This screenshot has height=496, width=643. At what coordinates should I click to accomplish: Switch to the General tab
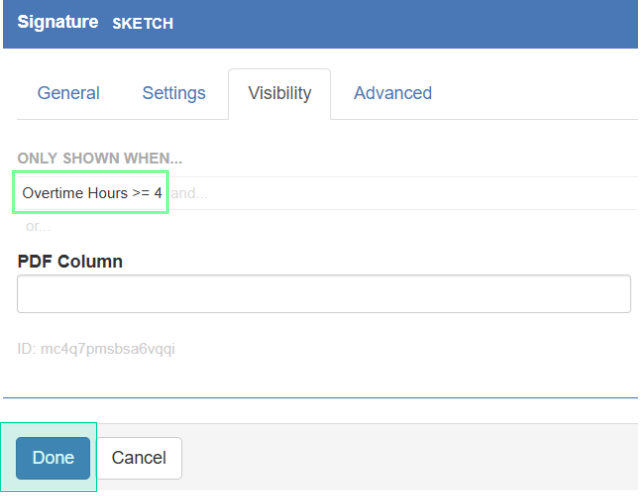(68, 93)
